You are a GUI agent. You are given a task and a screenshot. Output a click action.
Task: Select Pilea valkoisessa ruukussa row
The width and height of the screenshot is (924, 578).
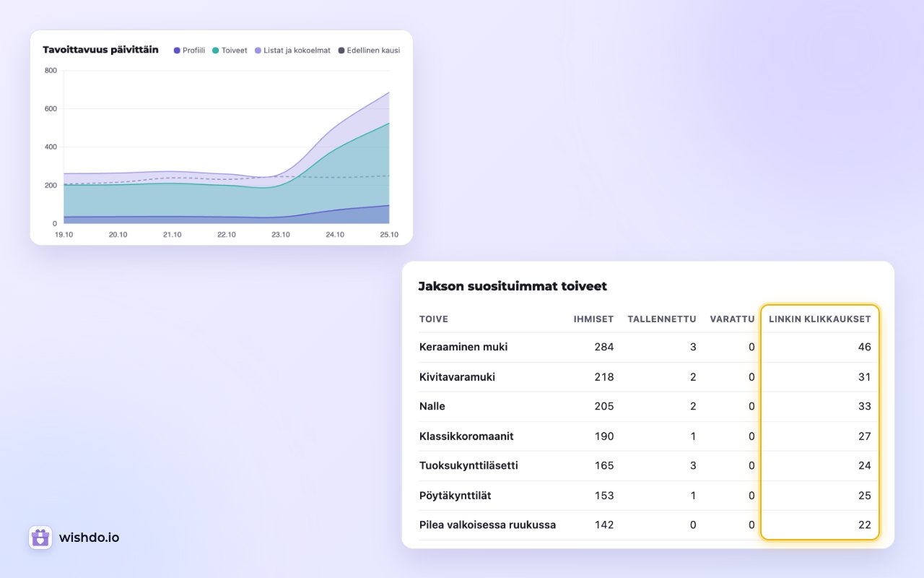pyautogui.click(x=648, y=525)
